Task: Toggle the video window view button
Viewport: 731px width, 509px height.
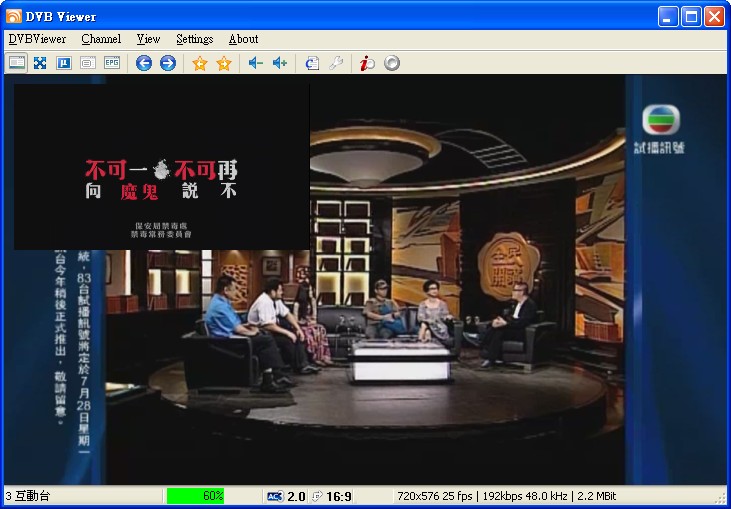Action: coord(17,63)
